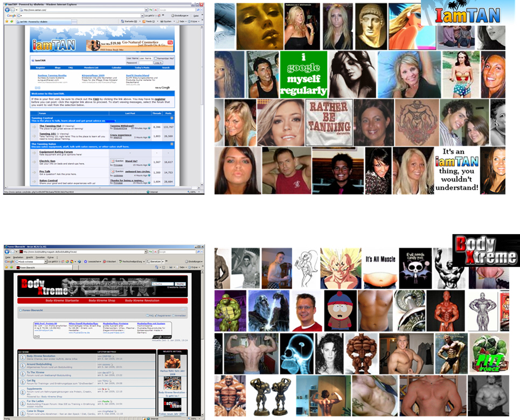Click Drucken printer icon in iamTAN browser
This screenshot has height=420, width=520.
click(x=162, y=21)
